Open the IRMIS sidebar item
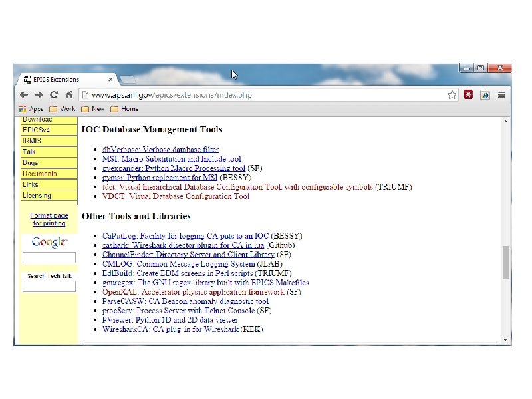Viewport: 532px width, 399px height. point(49,141)
